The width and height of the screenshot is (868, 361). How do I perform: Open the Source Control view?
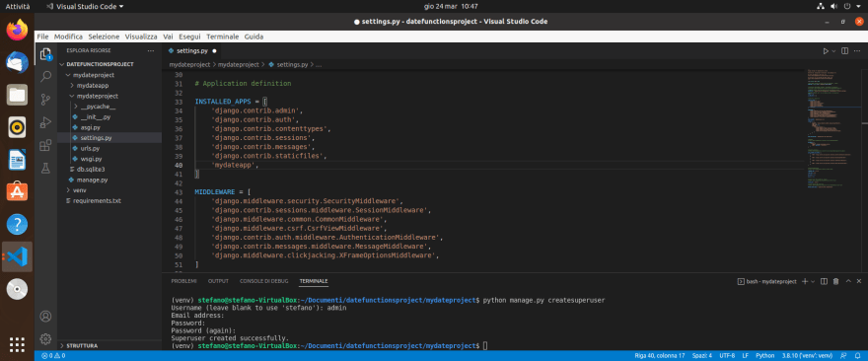pos(46,99)
